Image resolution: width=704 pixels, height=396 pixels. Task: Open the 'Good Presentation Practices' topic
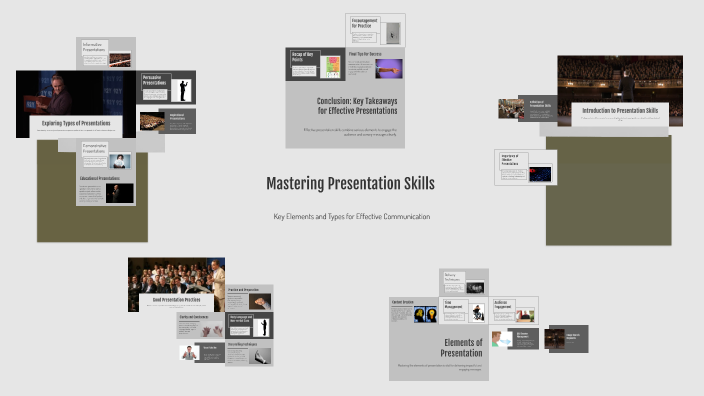[176, 285]
